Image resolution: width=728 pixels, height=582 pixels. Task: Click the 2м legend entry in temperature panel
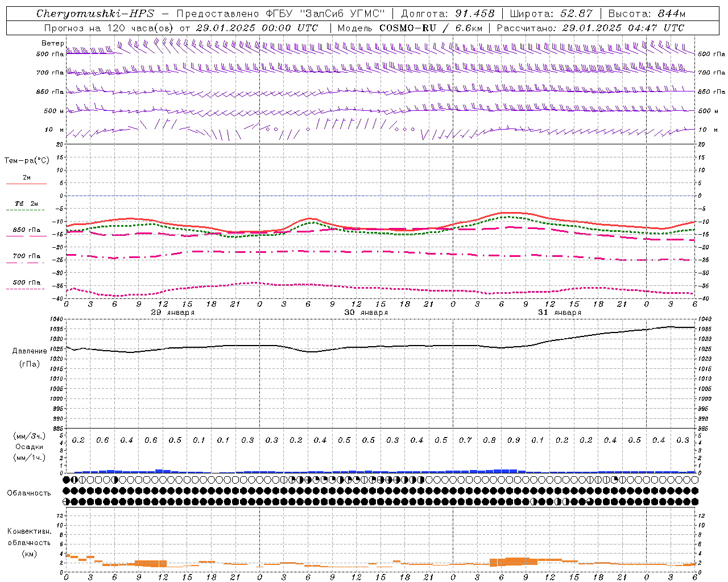pyautogui.click(x=27, y=178)
